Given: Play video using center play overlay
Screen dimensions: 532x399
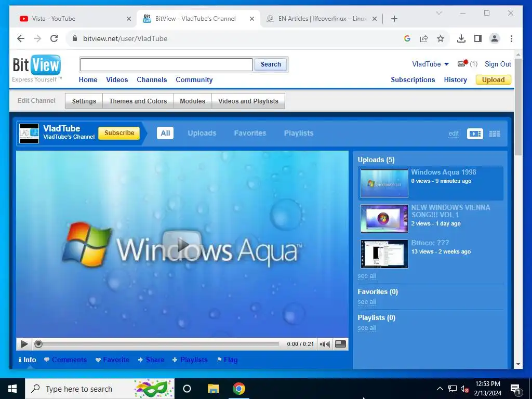Looking at the screenshot, I should pos(182,244).
